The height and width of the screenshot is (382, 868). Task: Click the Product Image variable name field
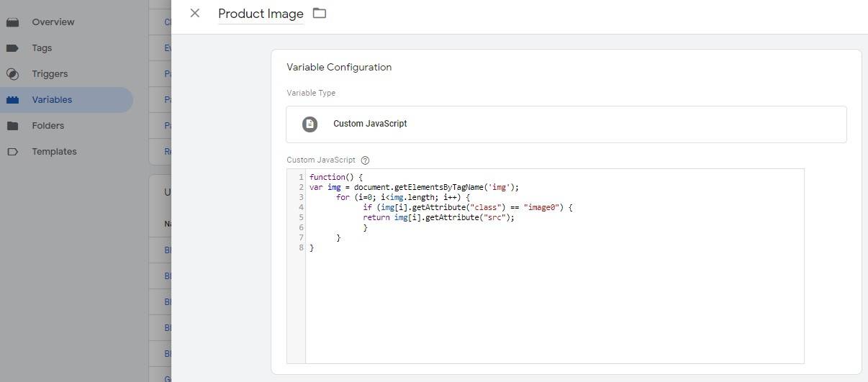tap(261, 14)
